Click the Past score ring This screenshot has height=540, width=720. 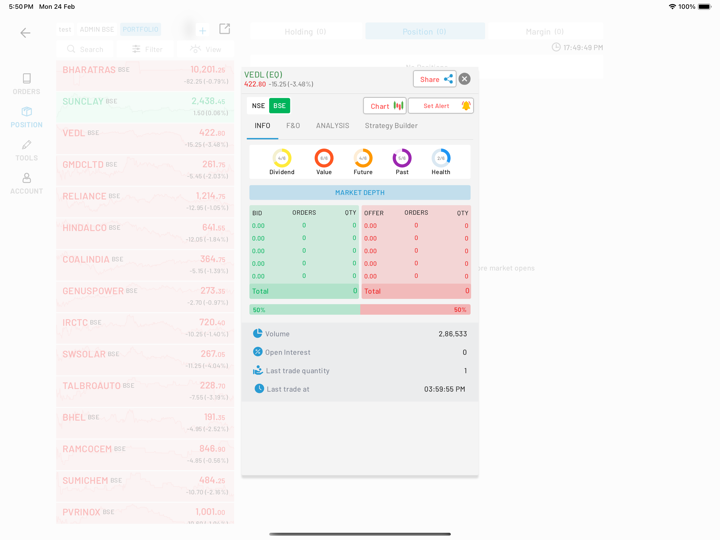coord(402,158)
